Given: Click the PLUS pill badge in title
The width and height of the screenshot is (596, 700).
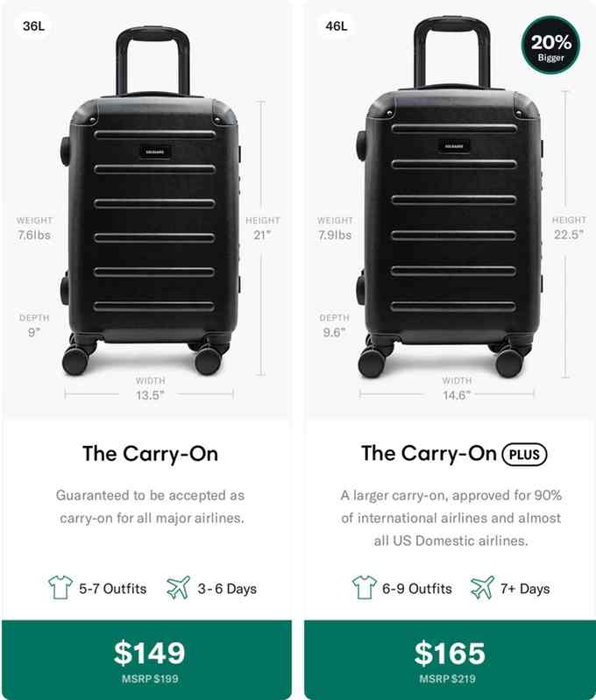Looking at the screenshot, I should tap(524, 454).
